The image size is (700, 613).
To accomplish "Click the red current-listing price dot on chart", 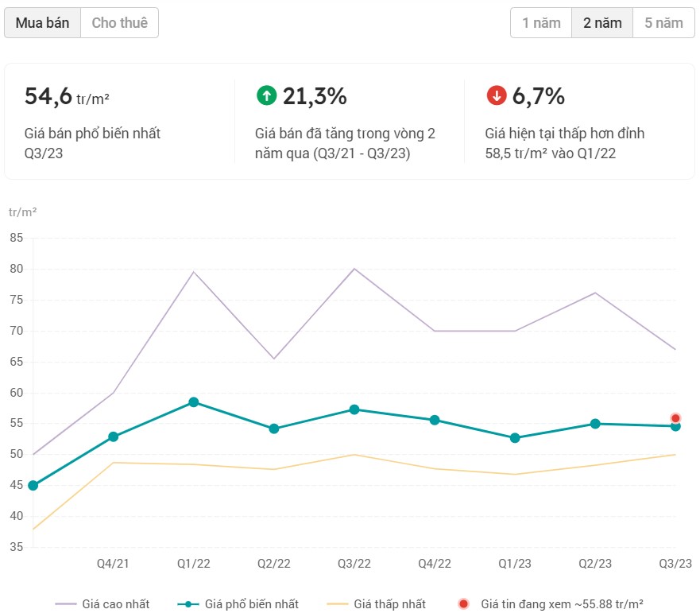I will [675, 418].
